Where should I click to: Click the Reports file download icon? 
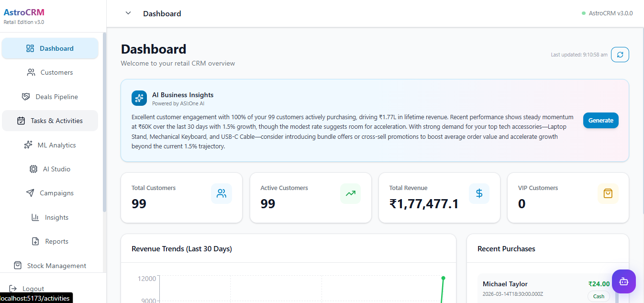pyautogui.click(x=35, y=241)
